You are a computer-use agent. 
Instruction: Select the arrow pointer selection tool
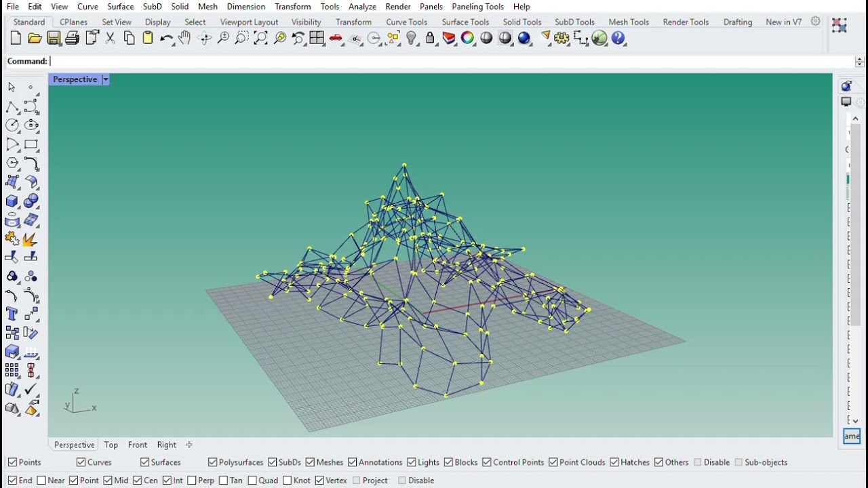point(12,87)
